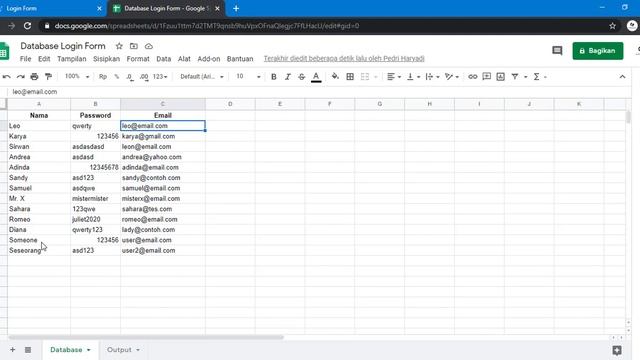
Task: Open the Format menu
Action: tap(138, 59)
